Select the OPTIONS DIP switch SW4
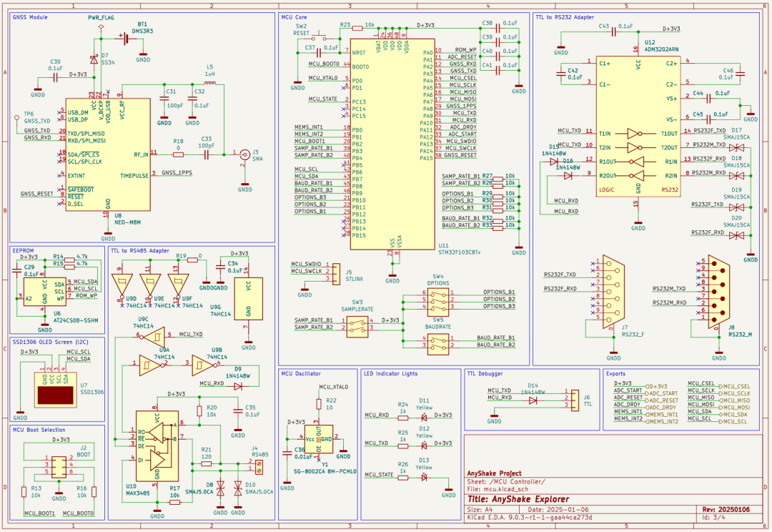The width and height of the screenshot is (772, 532). pyautogui.click(x=438, y=302)
